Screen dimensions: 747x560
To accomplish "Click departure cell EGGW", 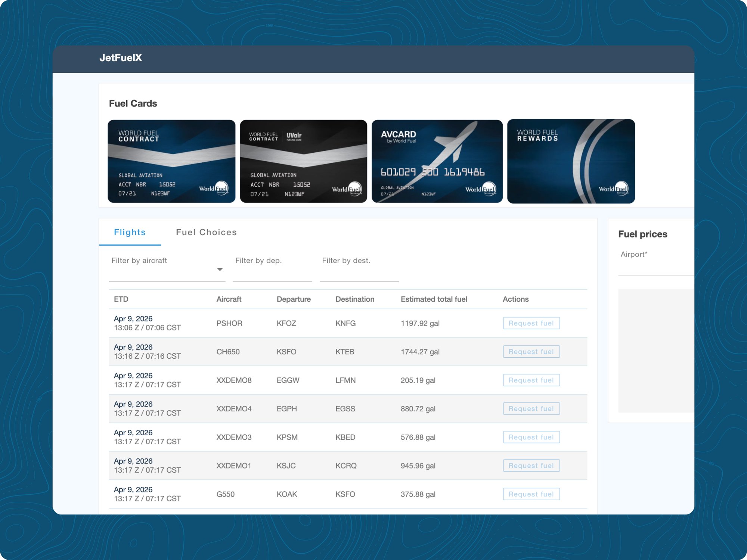I will (x=288, y=380).
